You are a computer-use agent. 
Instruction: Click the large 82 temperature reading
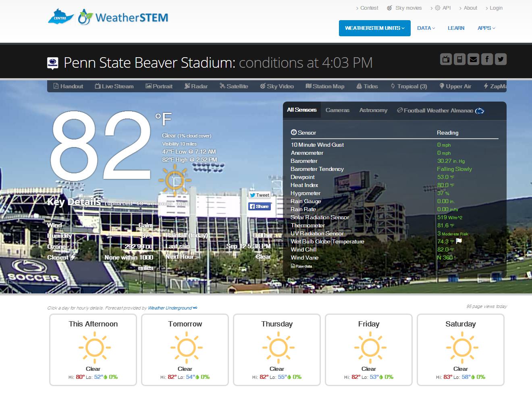tap(100, 145)
